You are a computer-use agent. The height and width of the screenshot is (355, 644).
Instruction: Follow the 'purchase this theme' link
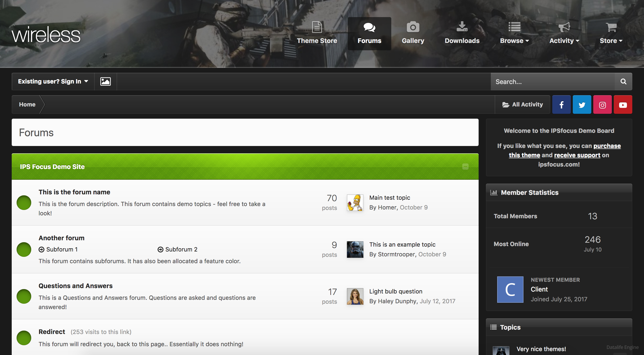[x=607, y=146]
